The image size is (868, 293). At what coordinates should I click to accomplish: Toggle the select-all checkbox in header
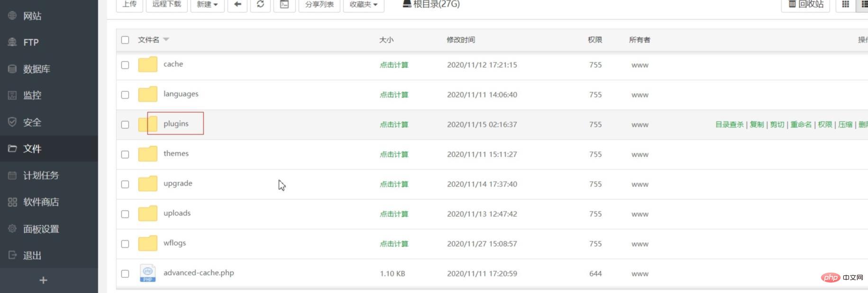pyautogui.click(x=125, y=40)
